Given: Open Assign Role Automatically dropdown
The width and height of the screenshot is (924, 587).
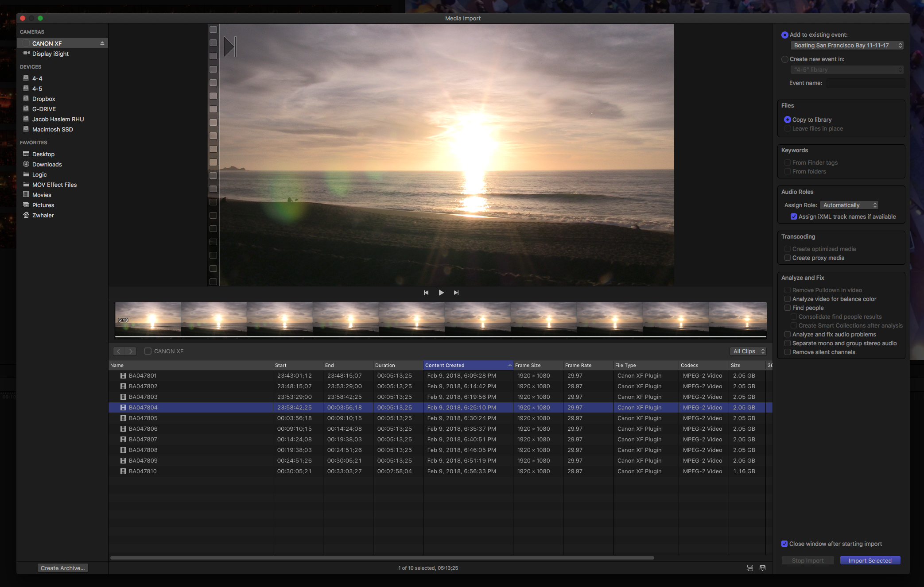Looking at the screenshot, I should click(849, 205).
